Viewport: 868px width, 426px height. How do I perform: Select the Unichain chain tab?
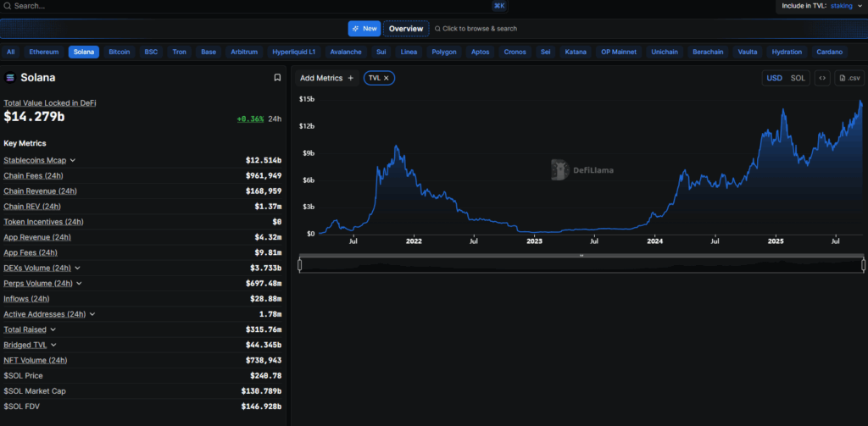coord(665,52)
